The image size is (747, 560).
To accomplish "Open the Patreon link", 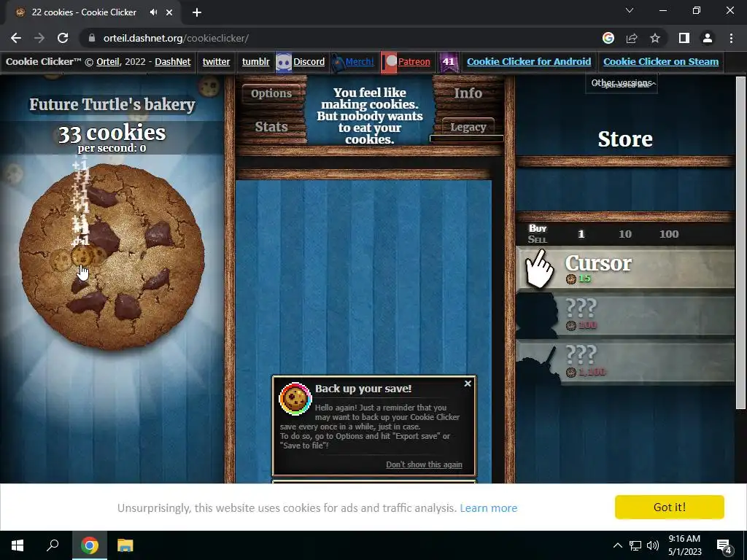I will pyautogui.click(x=414, y=61).
